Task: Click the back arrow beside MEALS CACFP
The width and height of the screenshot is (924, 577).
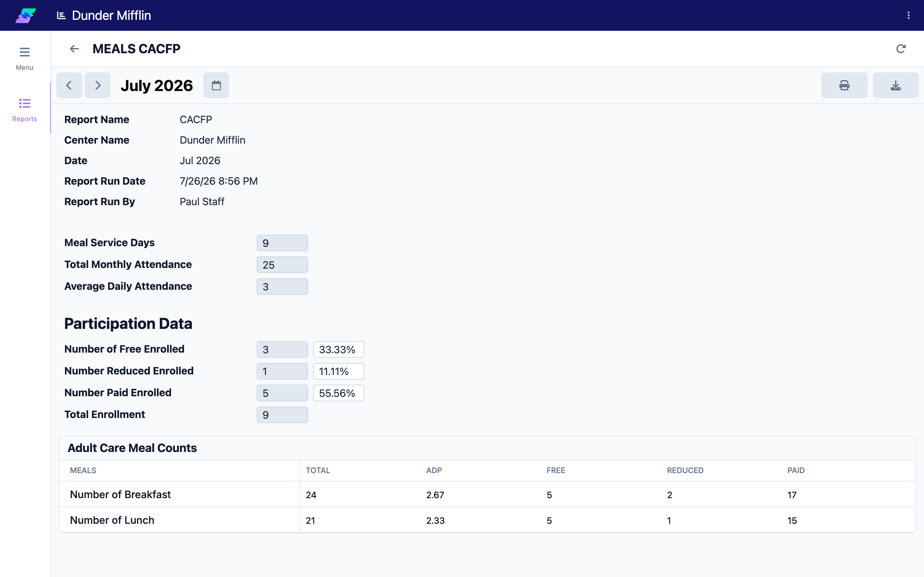Action: [74, 49]
